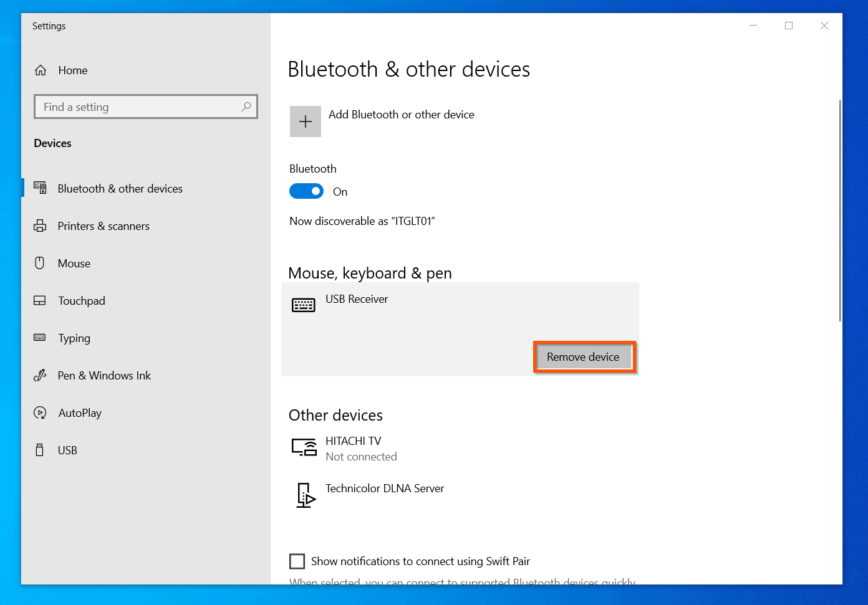Open Touchpad settings
Screen dimensions: 868x605
click(x=82, y=301)
